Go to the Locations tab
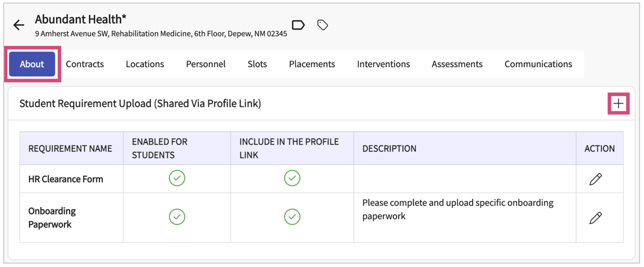The height and width of the screenshot is (267, 644). click(x=145, y=64)
